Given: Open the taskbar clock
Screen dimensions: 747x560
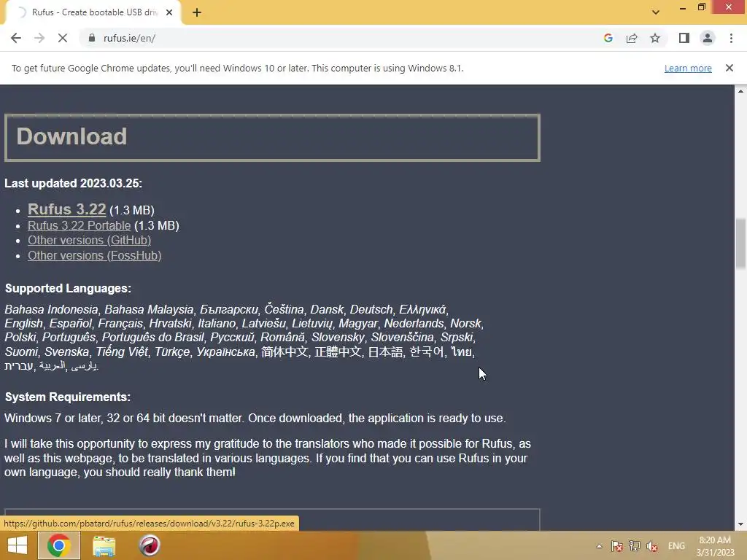Looking at the screenshot, I should 715,546.
